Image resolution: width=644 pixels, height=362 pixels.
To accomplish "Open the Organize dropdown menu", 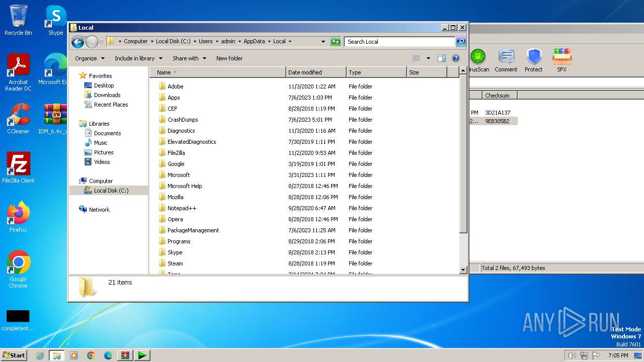I will coord(90,58).
